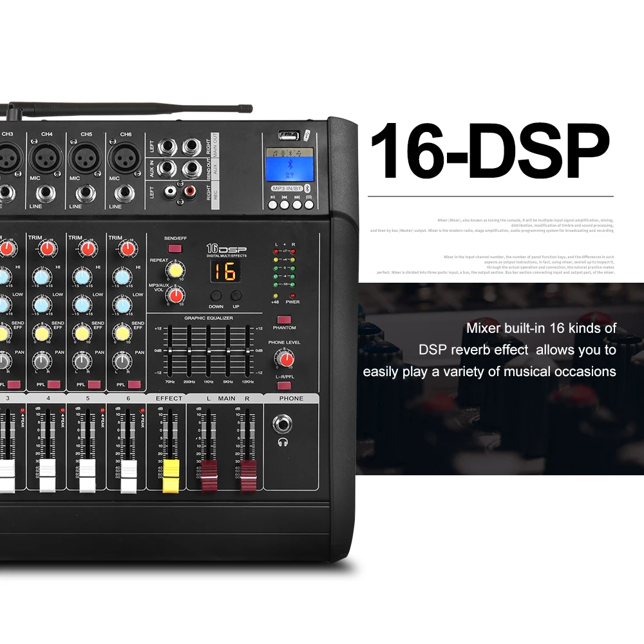The image size is (644, 644).
Task: Click the yellow REPEAT knob
Action: point(175,270)
